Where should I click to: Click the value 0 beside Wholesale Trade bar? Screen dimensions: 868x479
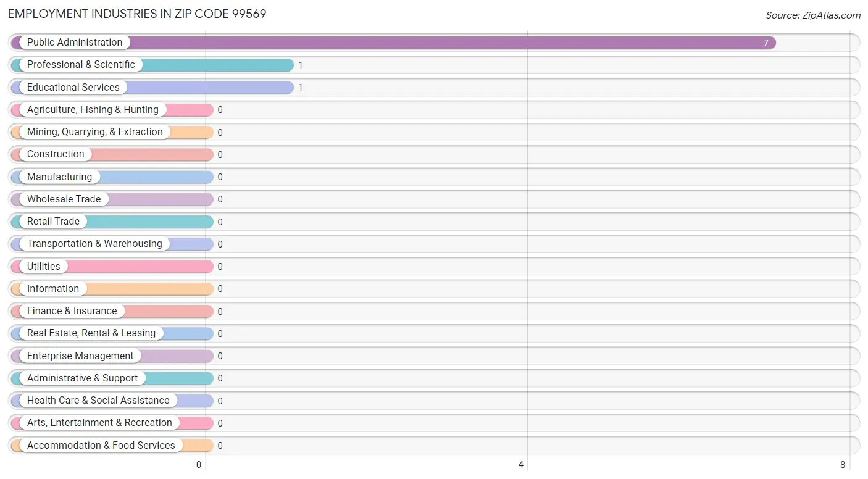[220, 199]
